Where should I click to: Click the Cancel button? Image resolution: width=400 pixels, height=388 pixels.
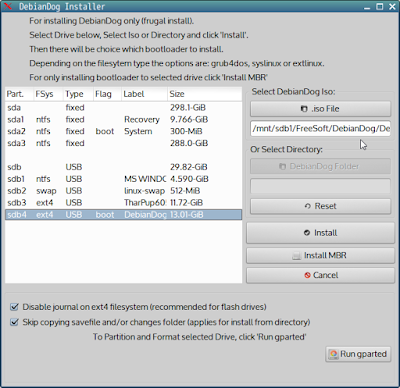pyautogui.click(x=320, y=275)
